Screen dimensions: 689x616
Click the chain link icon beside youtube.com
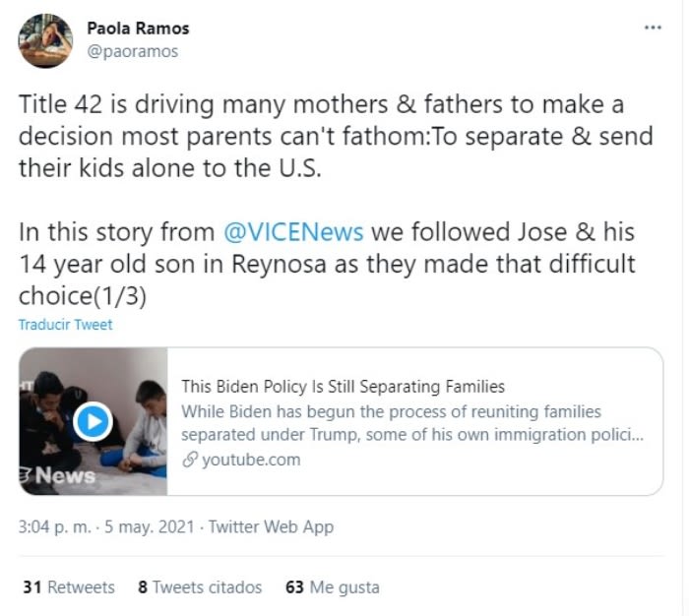pyautogui.click(x=190, y=460)
